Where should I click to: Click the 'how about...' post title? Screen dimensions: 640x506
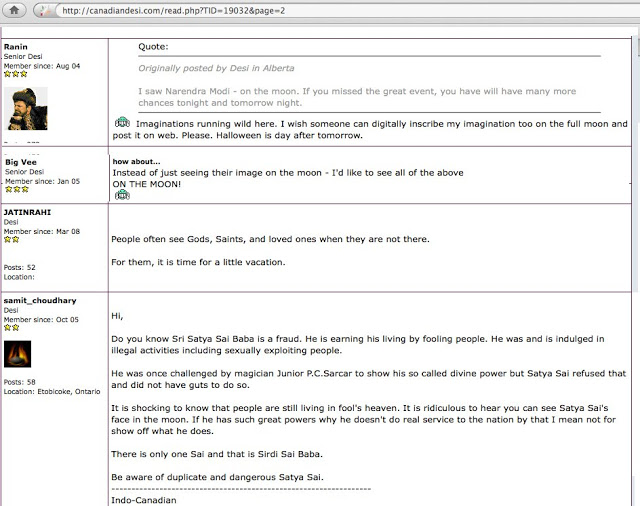[136, 161]
